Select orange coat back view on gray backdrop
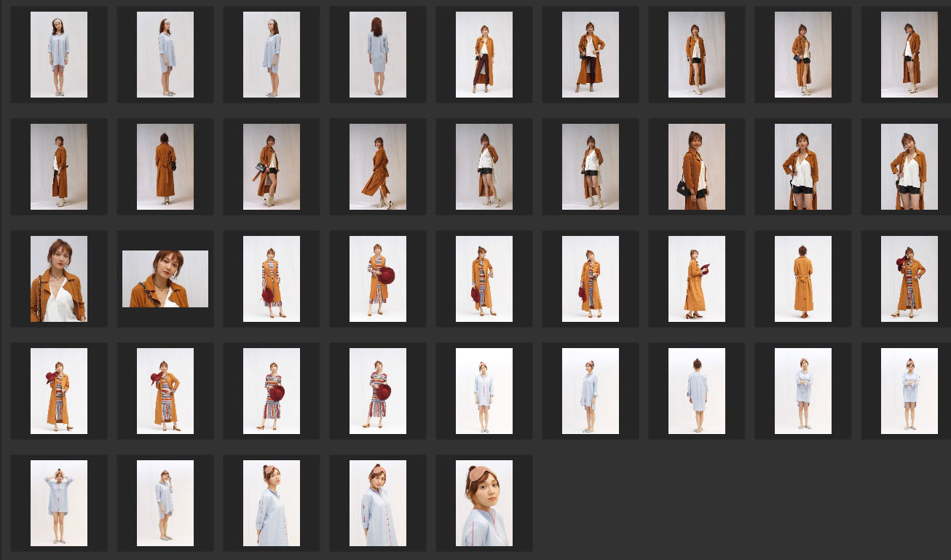The image size is (951, 560). pos(165,167)
